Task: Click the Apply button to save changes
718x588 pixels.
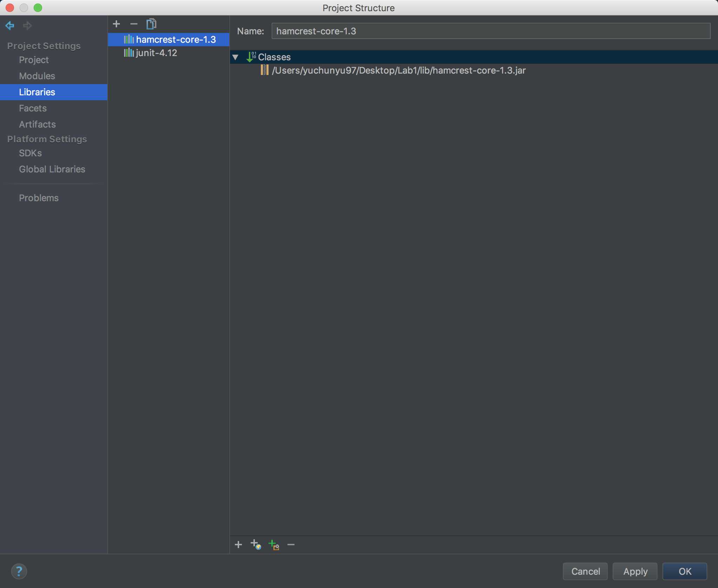Action: 635,571
